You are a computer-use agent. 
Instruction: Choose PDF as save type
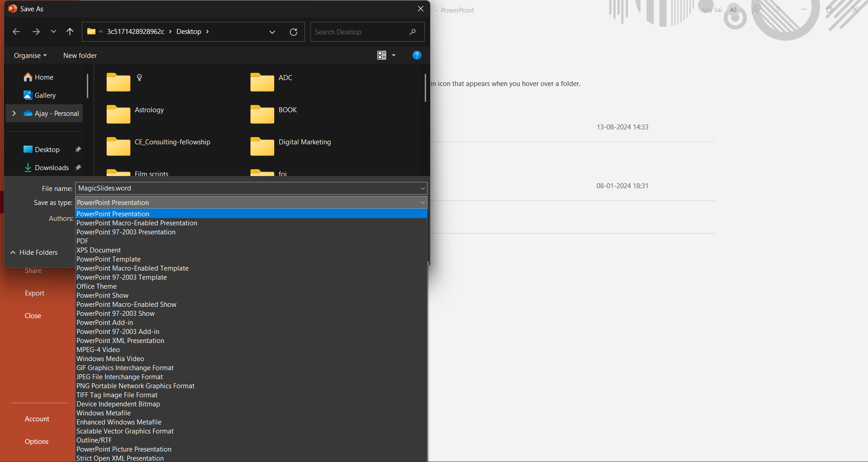point(251,241)
